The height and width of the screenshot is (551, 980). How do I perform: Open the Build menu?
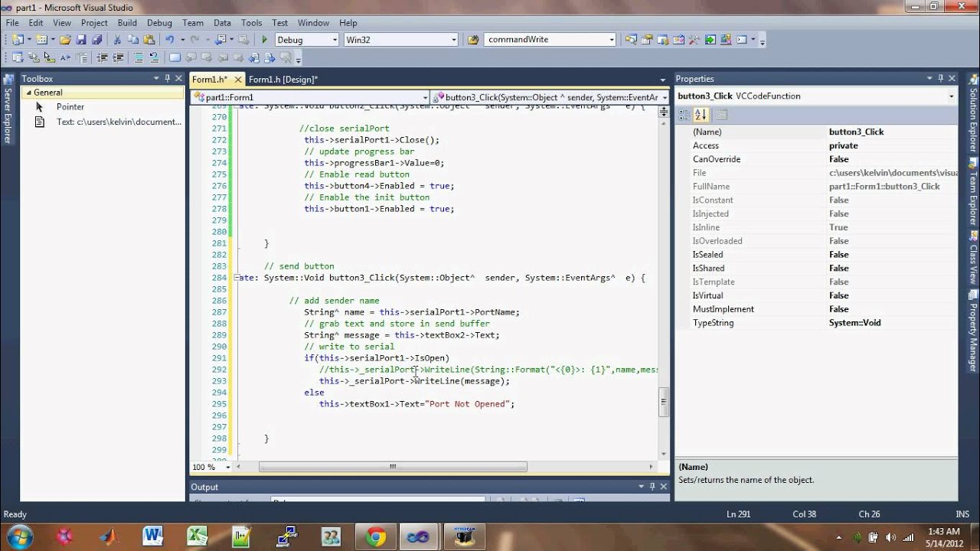coord(127,23)
